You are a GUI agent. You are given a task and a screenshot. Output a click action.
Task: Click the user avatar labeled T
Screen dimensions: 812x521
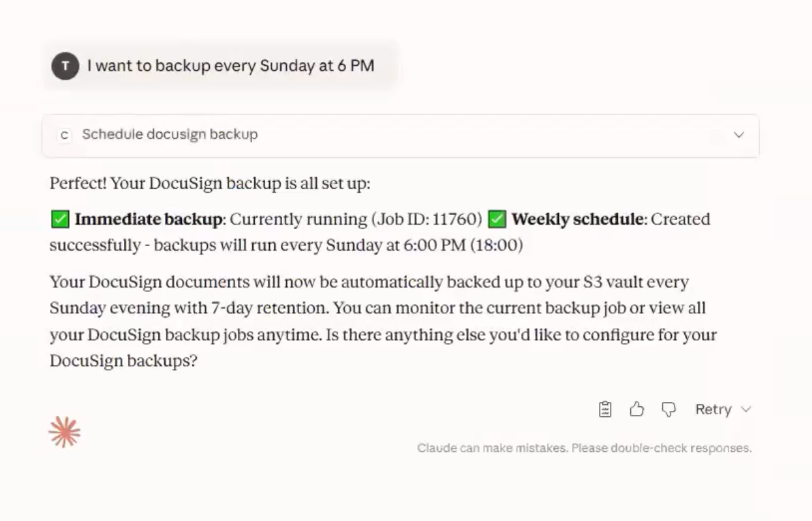65,66
